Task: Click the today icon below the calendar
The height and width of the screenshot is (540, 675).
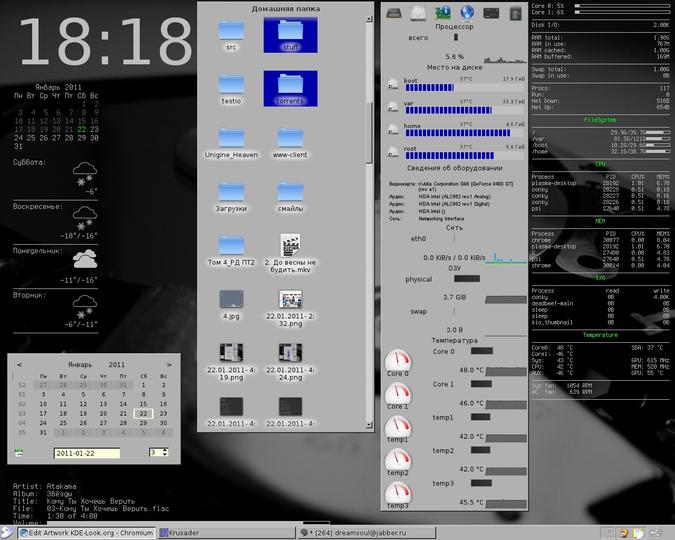Action: [x=19, y=452]
